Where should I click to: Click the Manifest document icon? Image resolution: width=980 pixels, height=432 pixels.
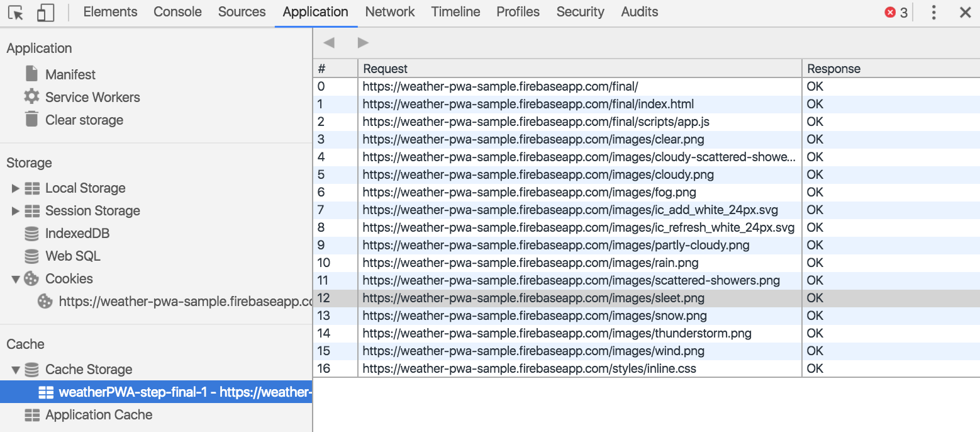point(31,74)
